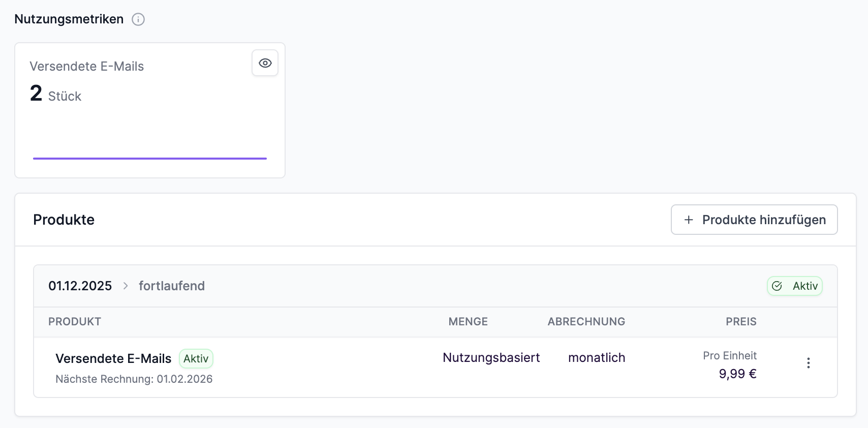
Task: Click the purple usage line chart
Action: click(150, 158)
